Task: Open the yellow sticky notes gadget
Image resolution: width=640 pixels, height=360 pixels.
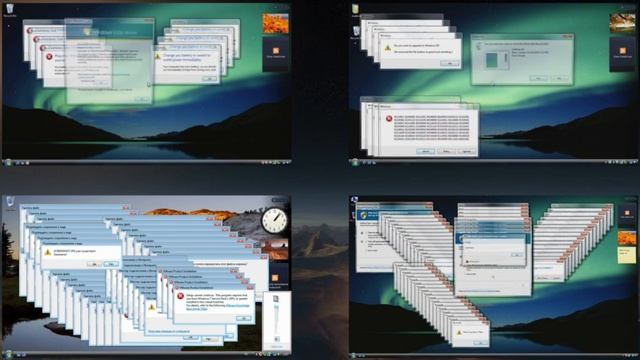Action: 627,255
